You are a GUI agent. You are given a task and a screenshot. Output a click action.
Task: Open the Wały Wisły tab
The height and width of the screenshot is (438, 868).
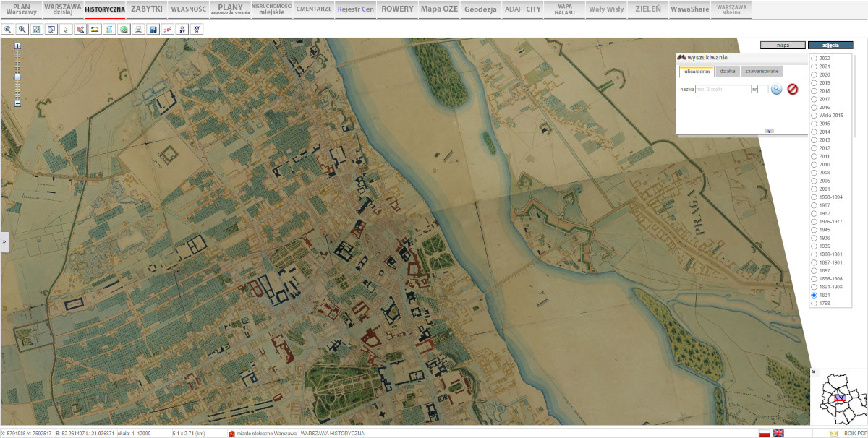coord(606,9)
